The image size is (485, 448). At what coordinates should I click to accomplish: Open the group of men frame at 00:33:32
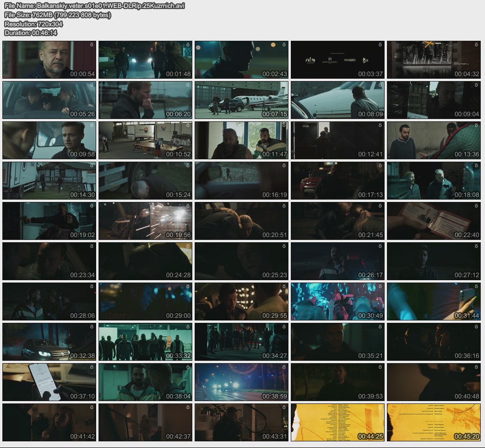145,342
